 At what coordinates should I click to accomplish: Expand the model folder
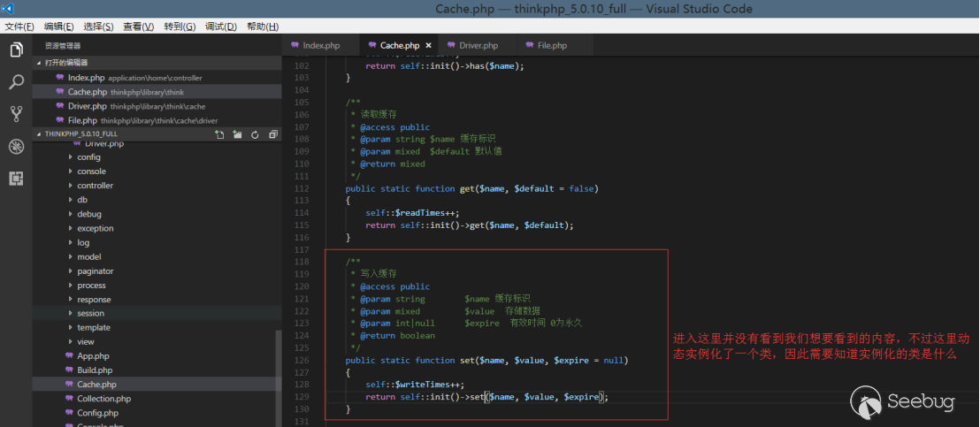157,256
